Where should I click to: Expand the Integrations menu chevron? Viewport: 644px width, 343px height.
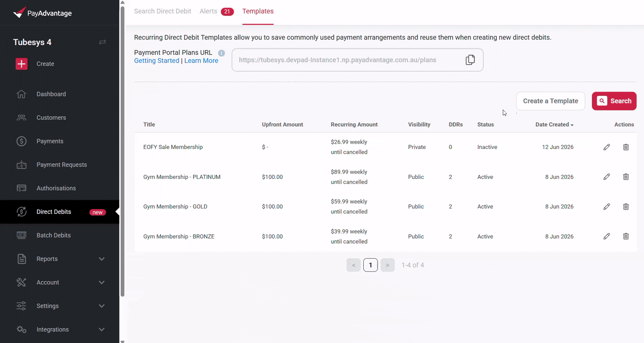(x=101, y=330)
